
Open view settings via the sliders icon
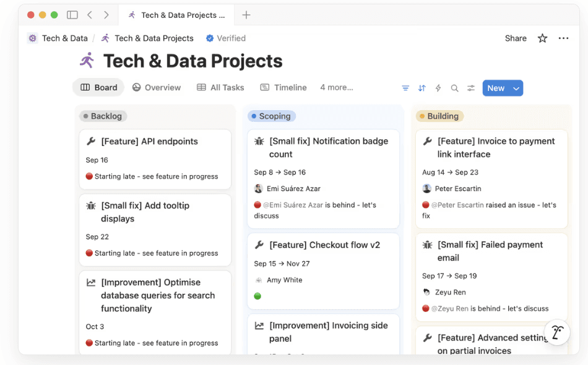pos(470,88)
